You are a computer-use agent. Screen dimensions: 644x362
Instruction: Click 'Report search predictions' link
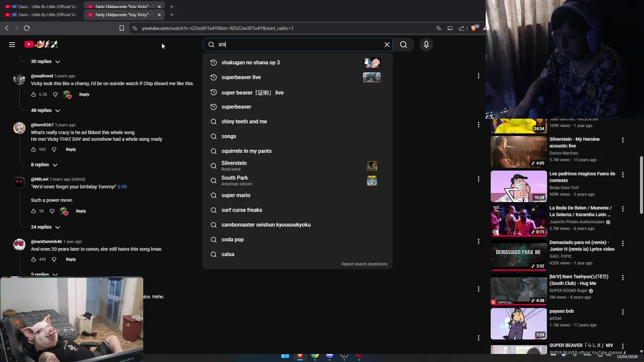click(364, 264)
